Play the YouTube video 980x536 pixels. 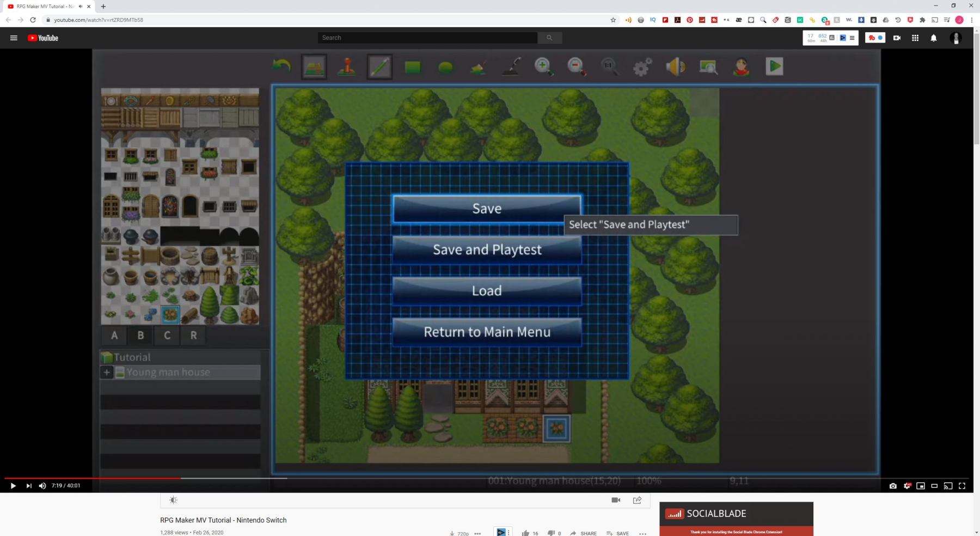pyautogui.click(x=13, y=486)
